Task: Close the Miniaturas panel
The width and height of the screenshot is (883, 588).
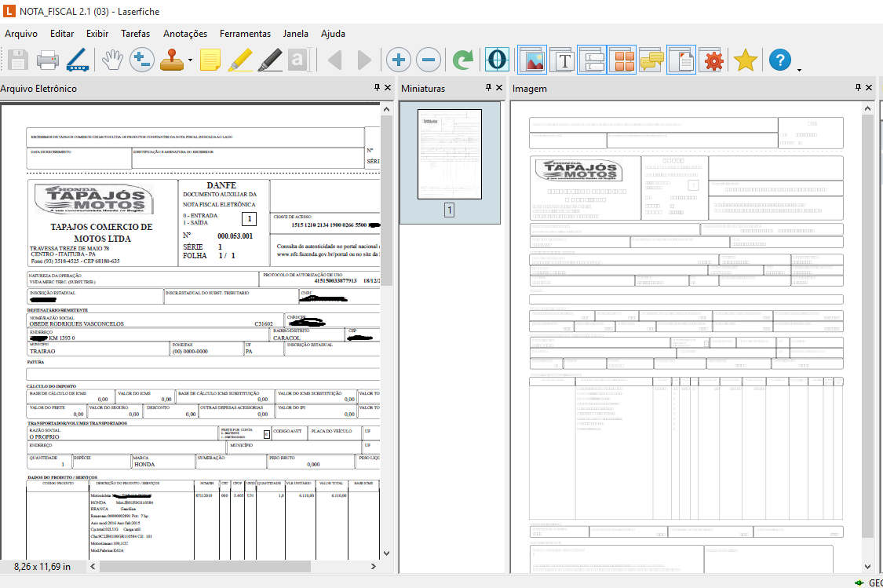Action: point(499,88)
